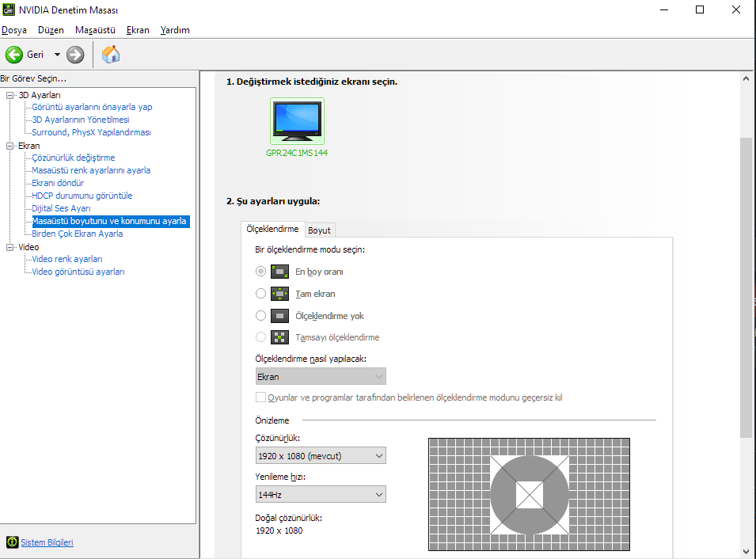The width and height of the screenshot is (756, 559).
Task: Select En boy oranı radio button
Action: tap(260, 271)
